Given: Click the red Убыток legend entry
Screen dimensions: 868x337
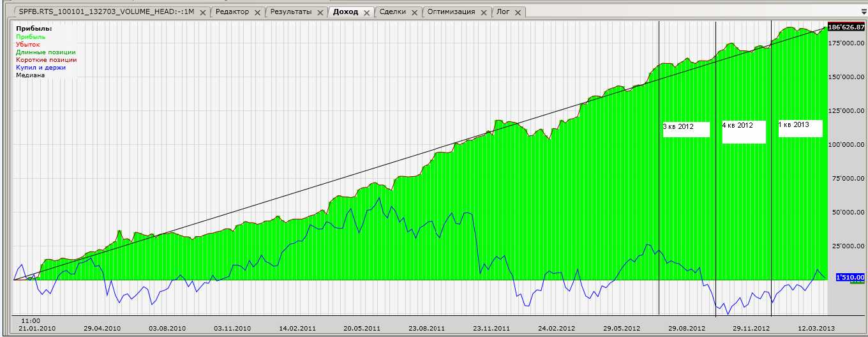Looking at the screenshot, I should pos(27,45).
